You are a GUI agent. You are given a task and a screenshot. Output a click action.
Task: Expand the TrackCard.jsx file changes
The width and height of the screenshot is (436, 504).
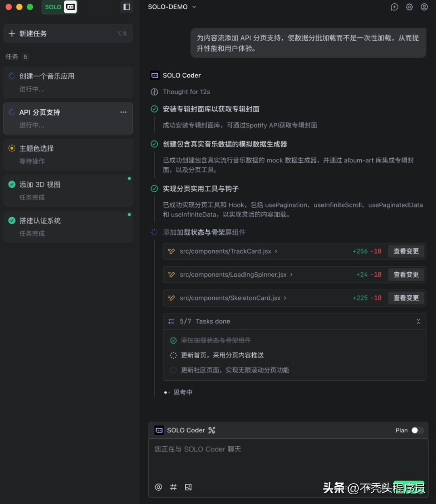(x=276, y=251)
